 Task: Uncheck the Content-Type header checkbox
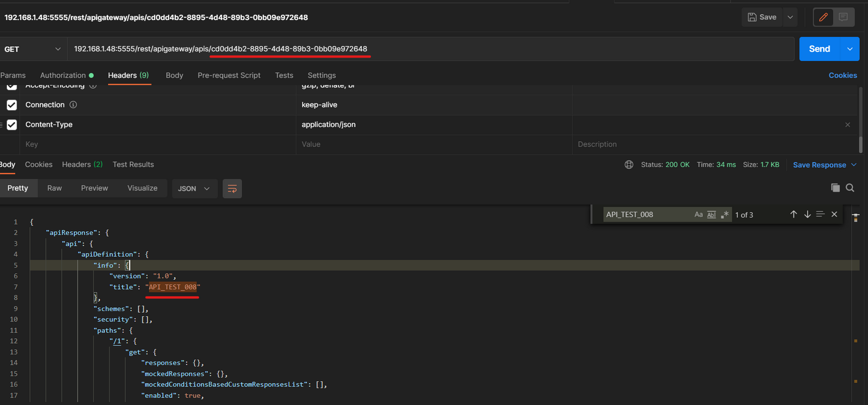coord(12,125)
